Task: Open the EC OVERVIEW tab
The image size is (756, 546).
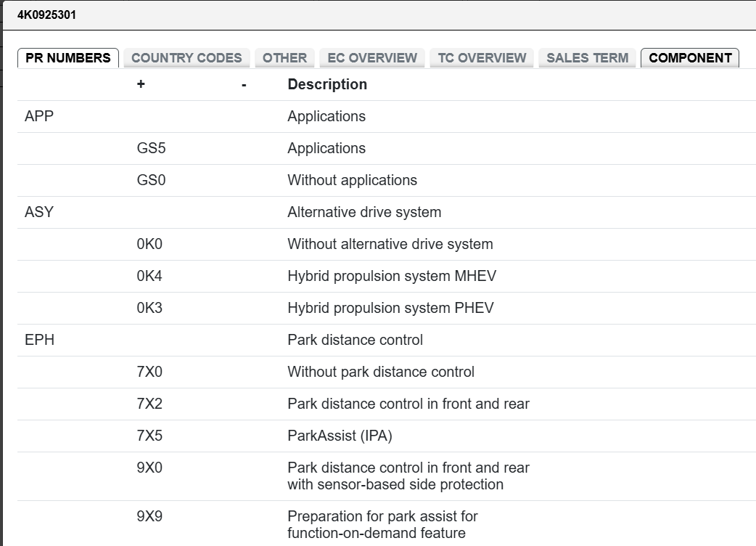Action: (x=372, y=58)
